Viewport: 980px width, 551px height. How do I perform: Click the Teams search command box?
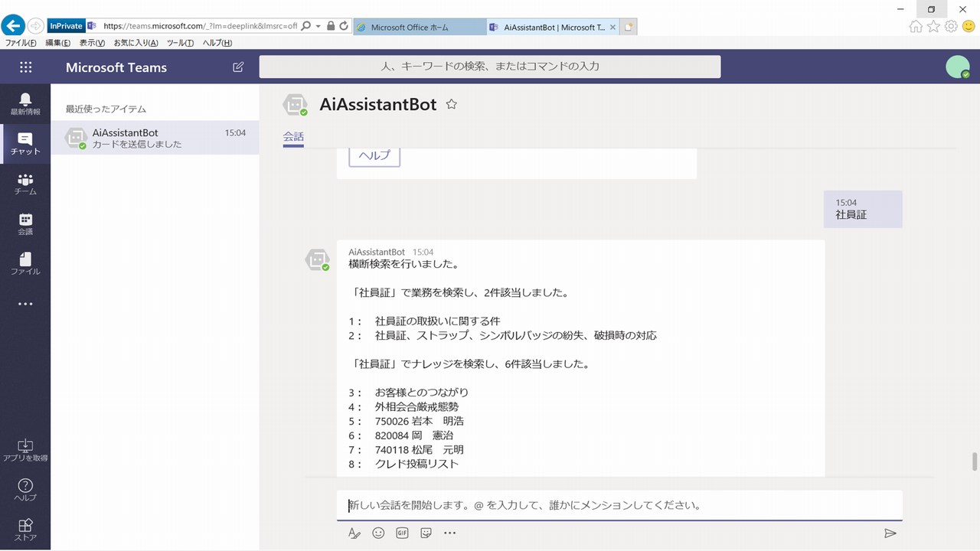[x=490, y=67]
